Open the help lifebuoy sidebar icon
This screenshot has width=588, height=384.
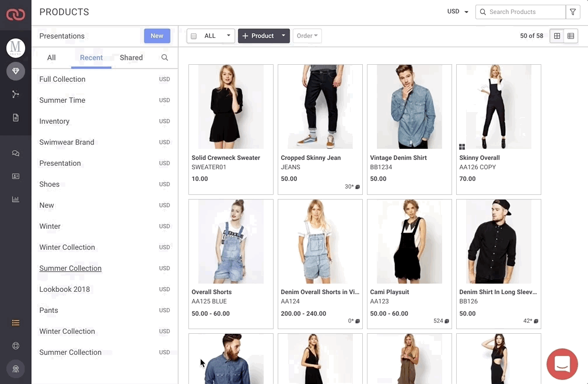16,345
